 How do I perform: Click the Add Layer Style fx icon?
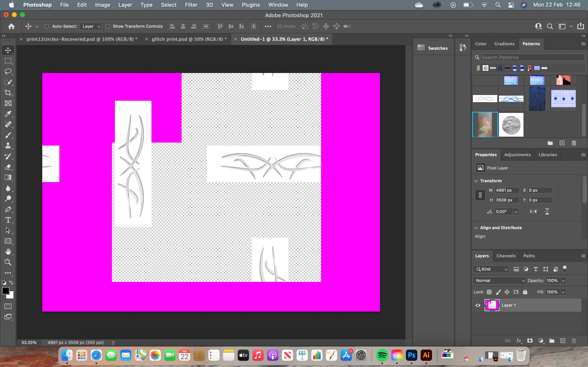519,341
